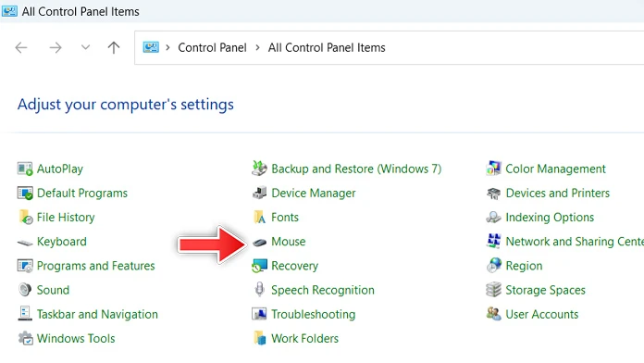Open the User Accounts icon
The height and width of the screenshot is (363, 644).
tap(494, 314)
